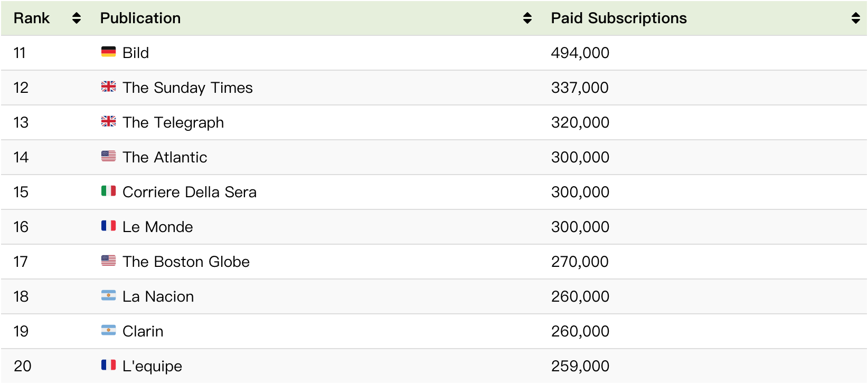Sort table using Rank column arrows
Viewport: 868px width, 385px height.
(x=77, y=18)
